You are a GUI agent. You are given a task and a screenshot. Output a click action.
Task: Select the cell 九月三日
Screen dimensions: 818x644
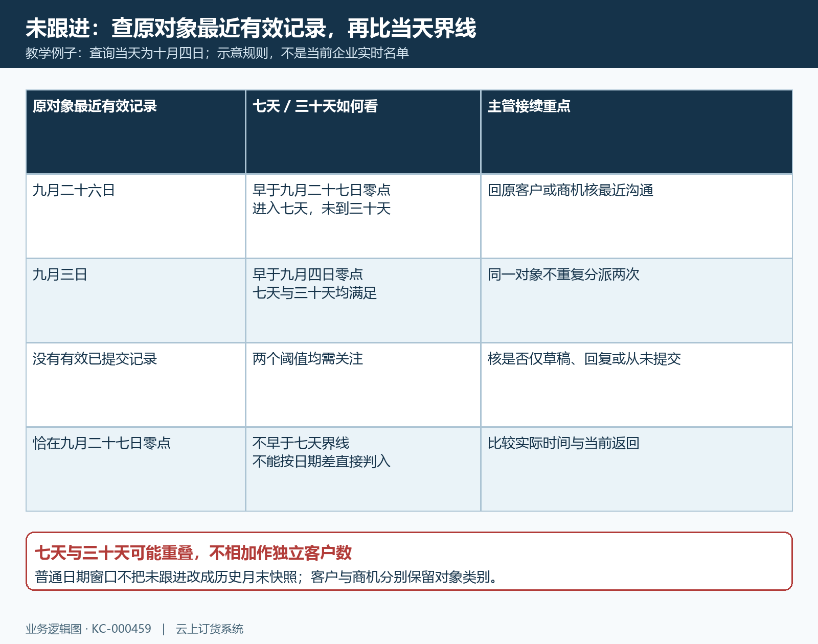[x=135, y=301]
